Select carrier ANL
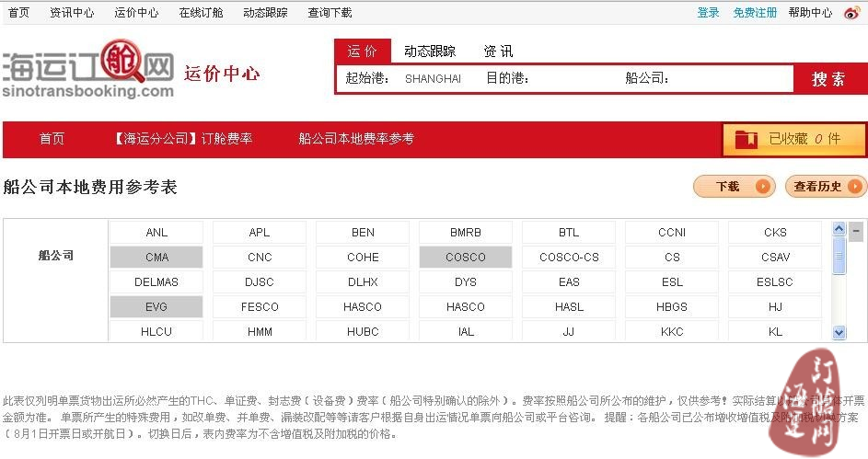Image resolution: width=868 pixels, height=459 pixels. (156, 233)
